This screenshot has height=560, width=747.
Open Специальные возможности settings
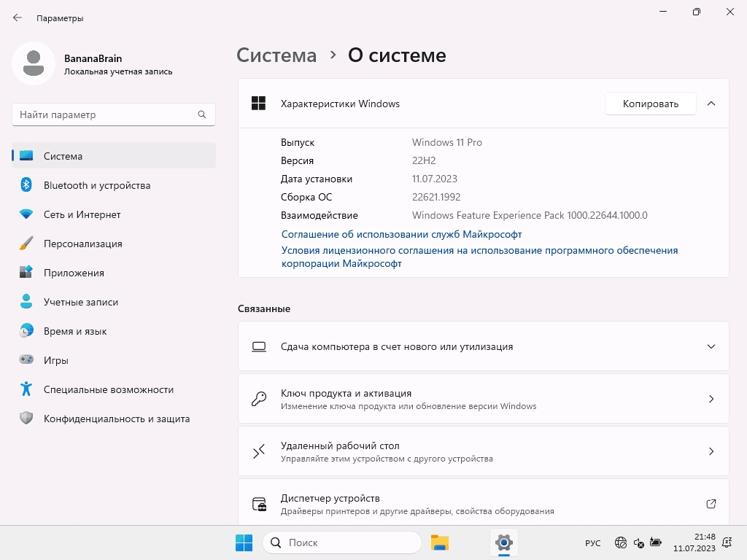click(x=114, y=389)
